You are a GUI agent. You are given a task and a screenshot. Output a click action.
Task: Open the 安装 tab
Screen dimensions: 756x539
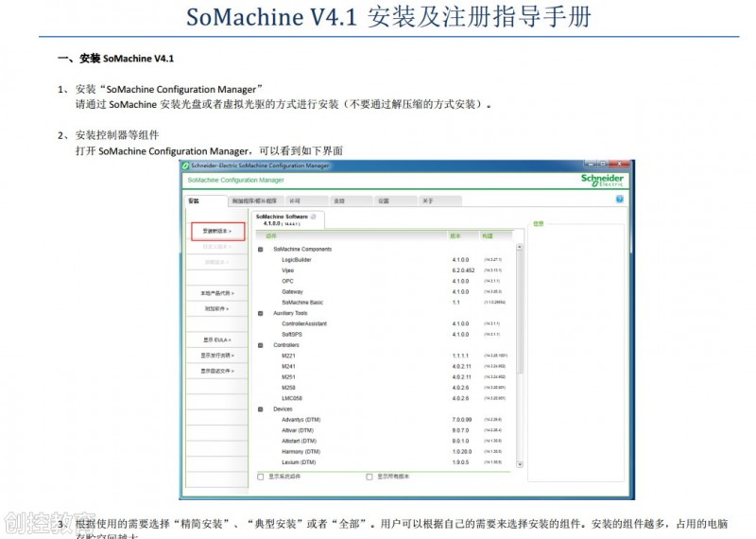tap(206, 200)
